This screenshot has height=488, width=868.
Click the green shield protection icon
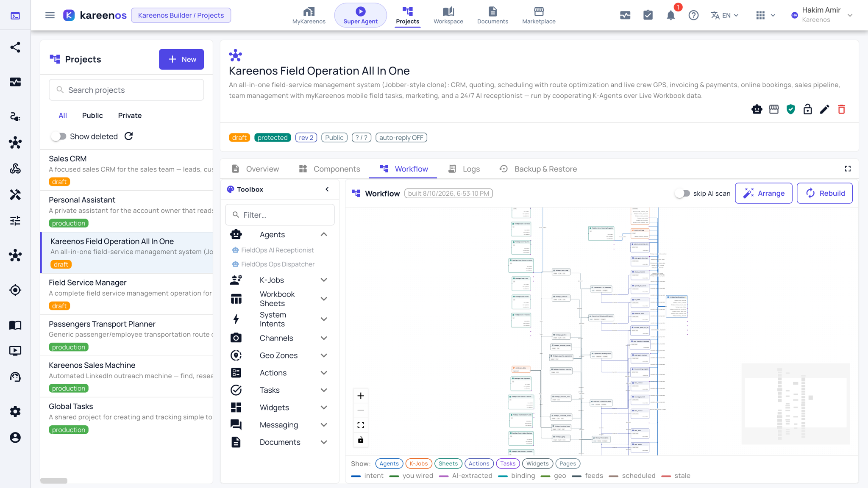click(x=791, y=109)
